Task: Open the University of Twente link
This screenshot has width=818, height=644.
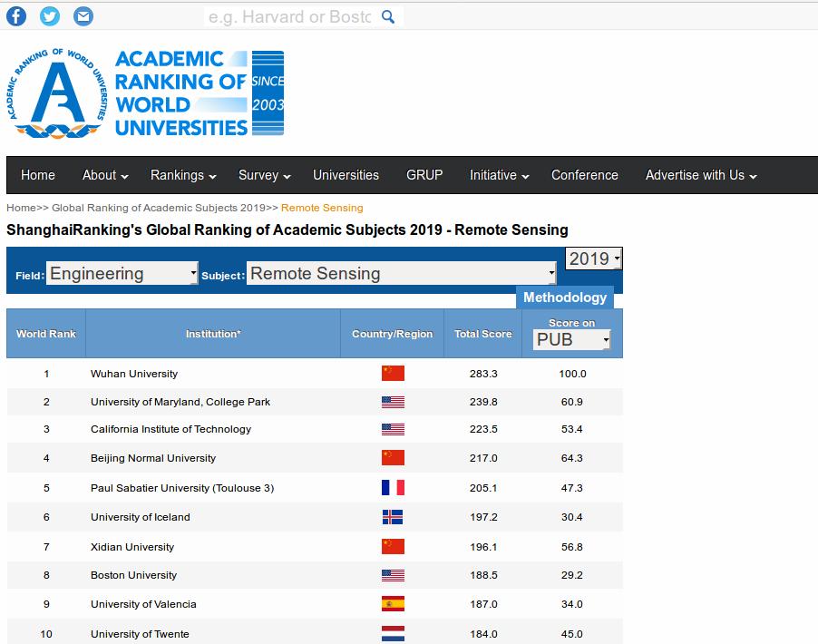Action: tap(140, 634)
